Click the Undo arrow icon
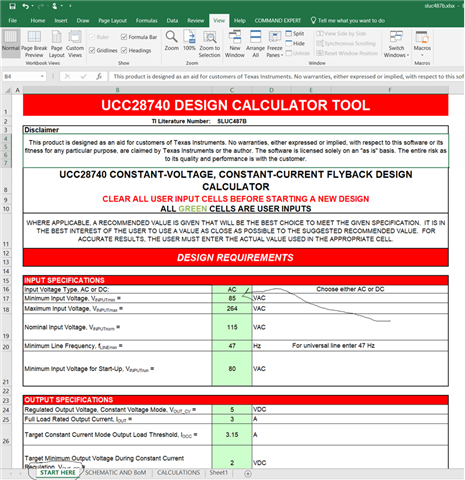This screenshot has width=465, height=480. point(25,6)
